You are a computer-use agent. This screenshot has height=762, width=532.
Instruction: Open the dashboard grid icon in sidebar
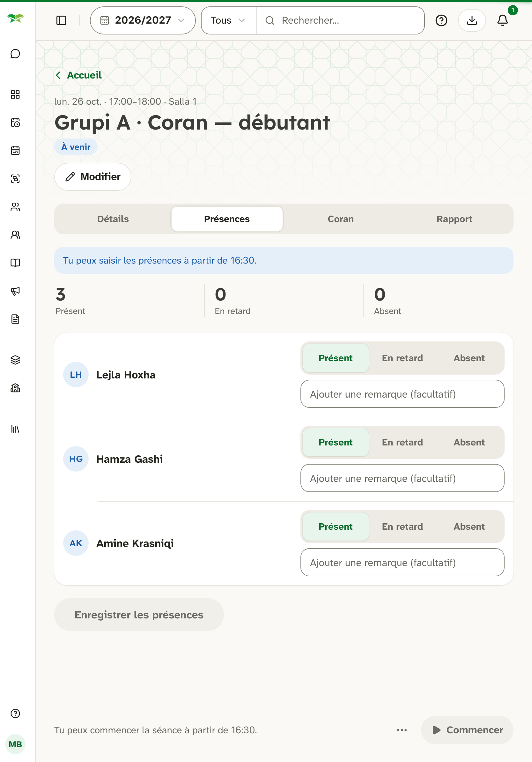click(15, 94)
